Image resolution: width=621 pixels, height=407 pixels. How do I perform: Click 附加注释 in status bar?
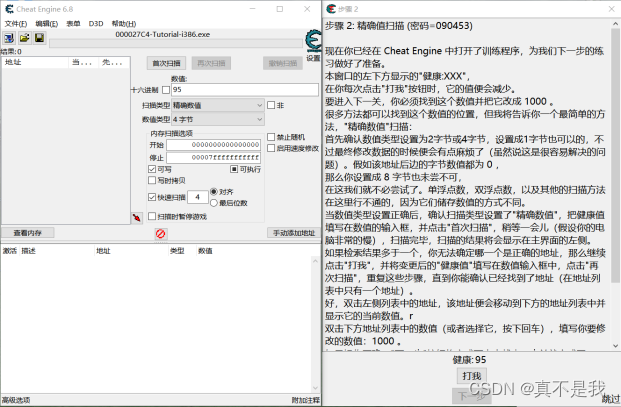305,400
